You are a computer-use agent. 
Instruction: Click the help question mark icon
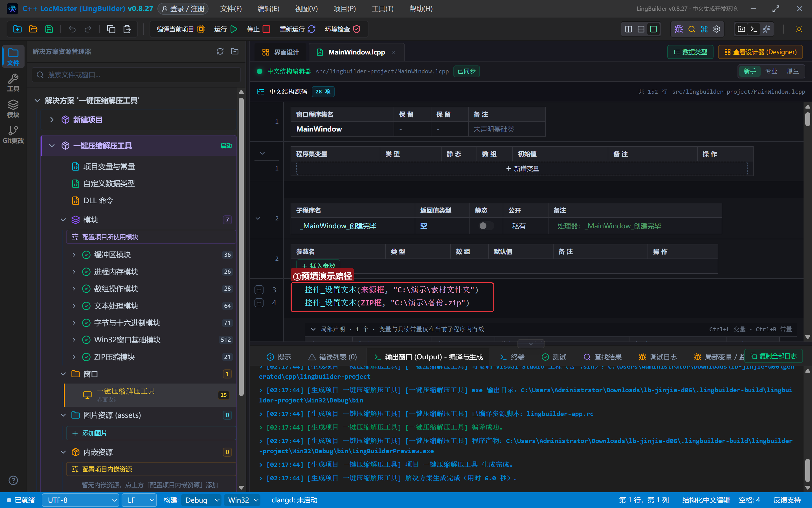click(x=13, y=480)
